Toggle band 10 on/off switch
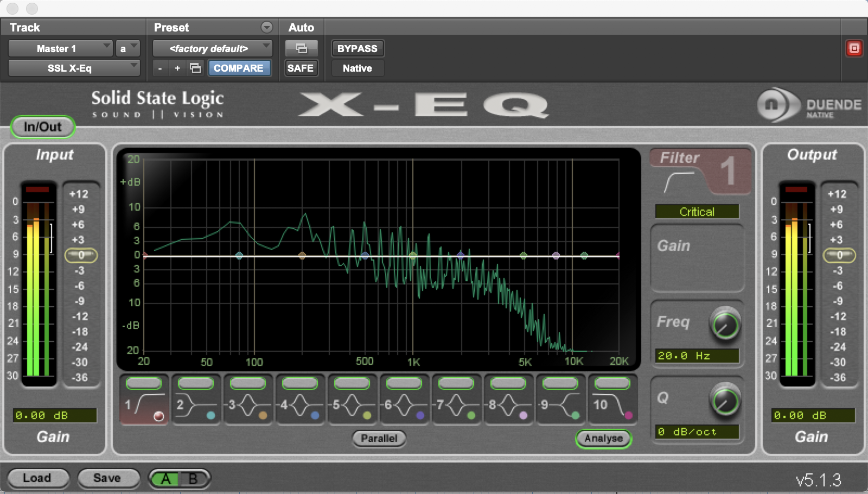Image resolution: width=868 pixels, height=494 pixels. pyautogui.click(x=612, y=383)
